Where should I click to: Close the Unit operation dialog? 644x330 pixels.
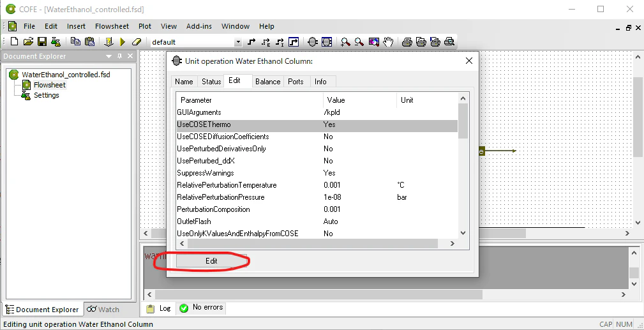(469, 61)
